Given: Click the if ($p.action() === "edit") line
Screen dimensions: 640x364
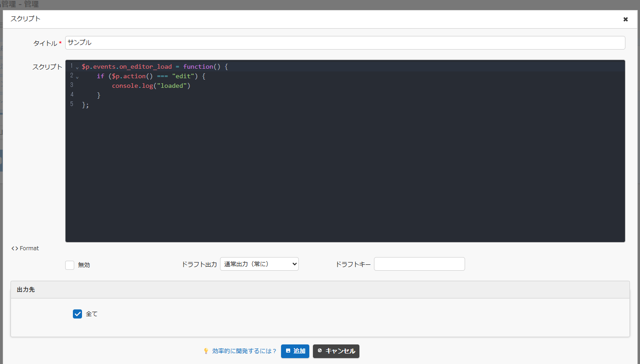Looking at the screenshot, I should click(x=151, y=76).
